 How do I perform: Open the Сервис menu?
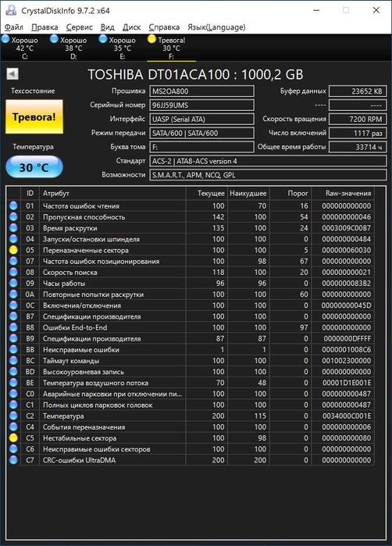[x=80, y=27]
